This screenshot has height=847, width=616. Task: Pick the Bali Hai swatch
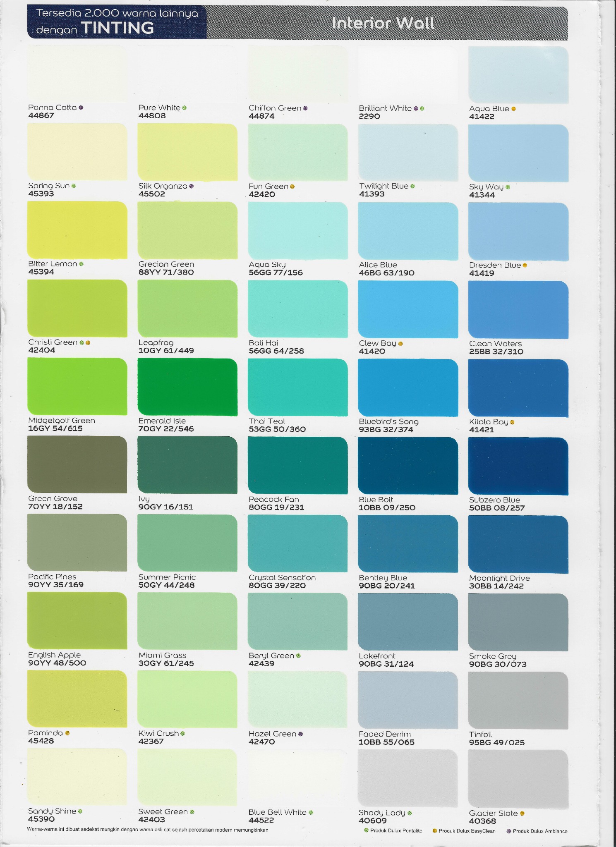pos(298,309)
